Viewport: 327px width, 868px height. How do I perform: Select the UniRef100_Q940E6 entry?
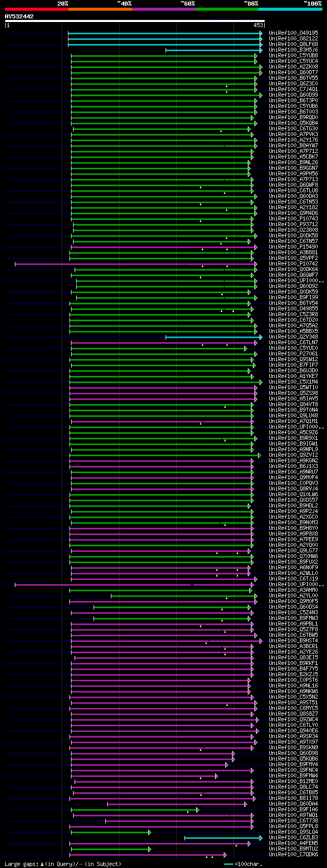293,731
